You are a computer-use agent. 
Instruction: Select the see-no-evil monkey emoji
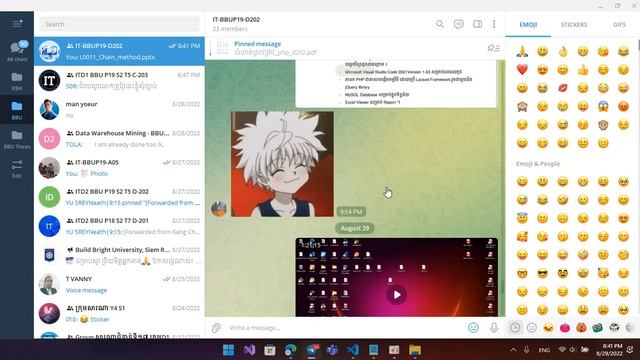click(522, 107)
